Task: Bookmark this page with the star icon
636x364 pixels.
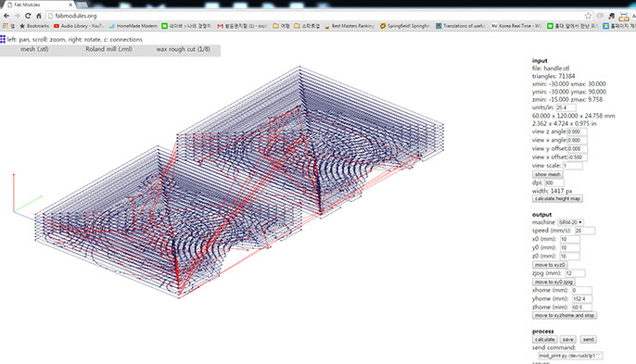Action: pos(588,16)
